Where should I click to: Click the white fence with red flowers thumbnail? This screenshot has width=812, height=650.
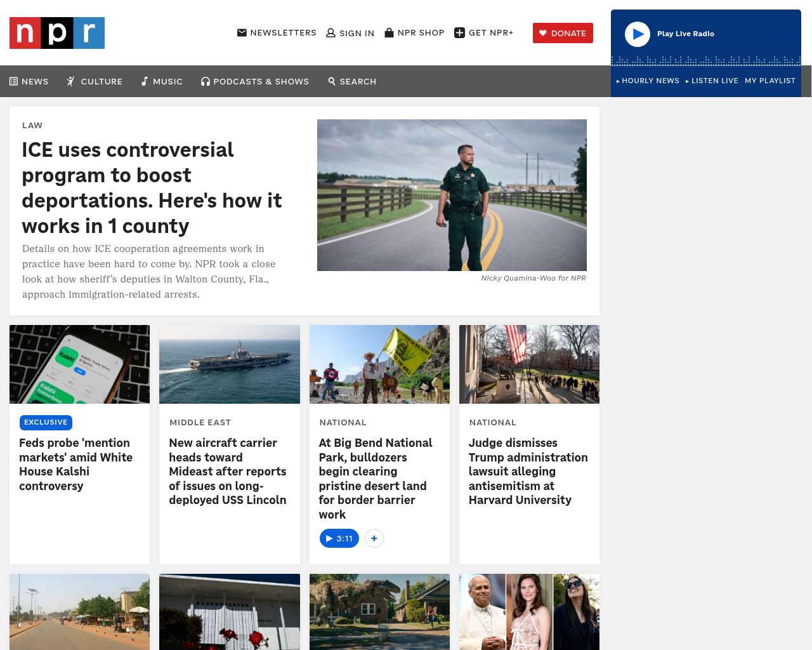click(x=230, y=612)
